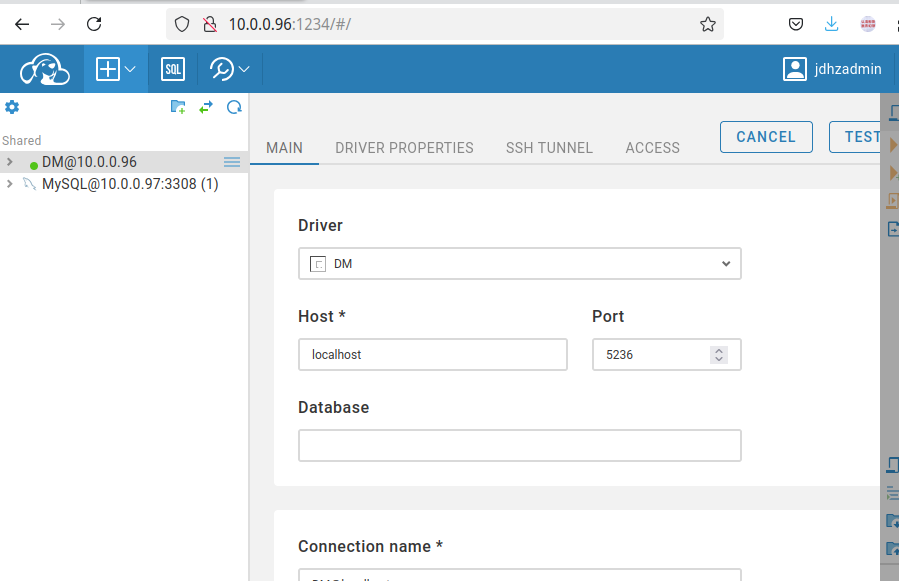Image resolution: width=899 pixels, height=581 pixels.
Task: Click the MySQL dolphin icon
Action: coord(29,184)
